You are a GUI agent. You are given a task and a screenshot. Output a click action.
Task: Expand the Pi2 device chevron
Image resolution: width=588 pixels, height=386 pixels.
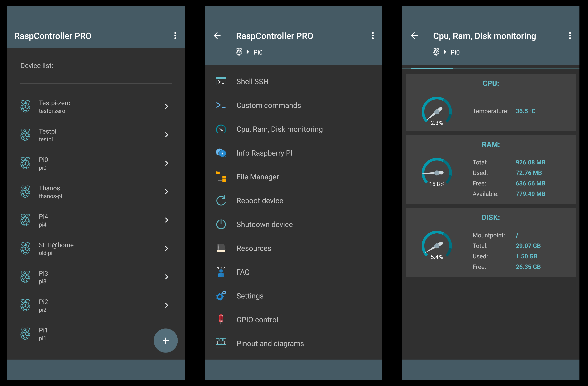(166, 305)
